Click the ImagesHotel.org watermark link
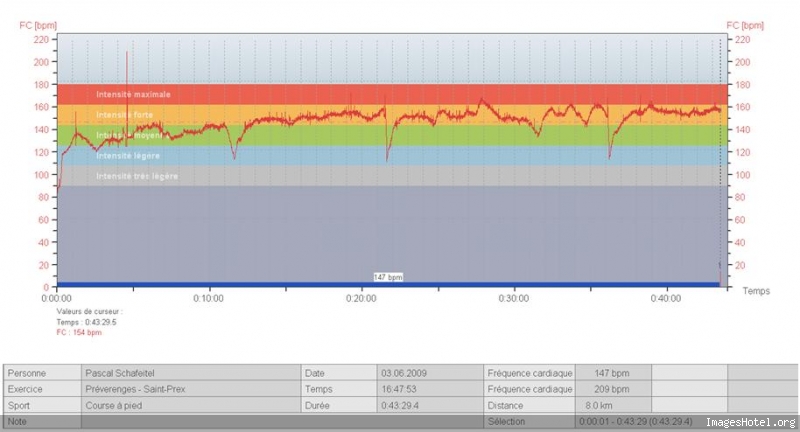Viewport: 800px width, 432px height. (x=751, y=422)
